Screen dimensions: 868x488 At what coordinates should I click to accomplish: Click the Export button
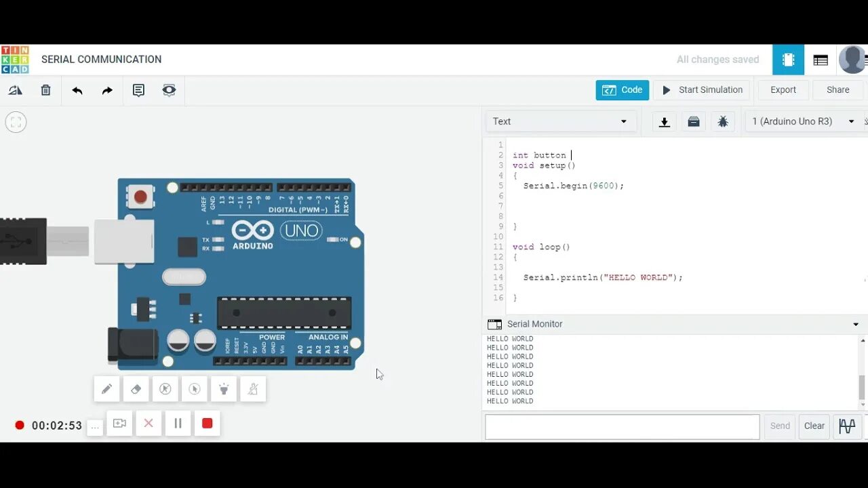[783, 90]
